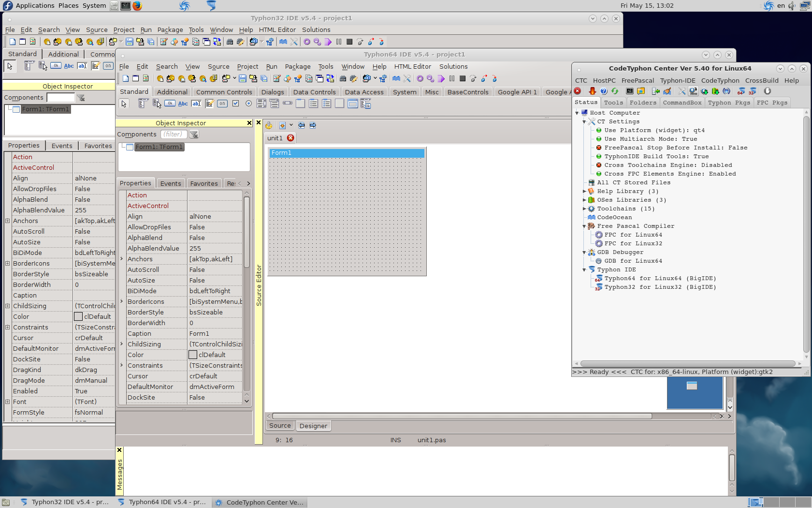Collapse CT Settings tree node

584,121
